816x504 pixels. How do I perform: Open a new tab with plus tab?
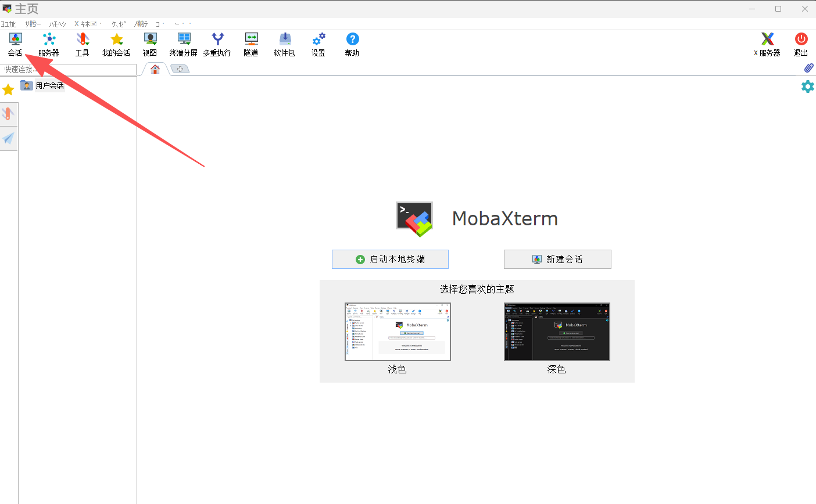[x=180, y=69]
